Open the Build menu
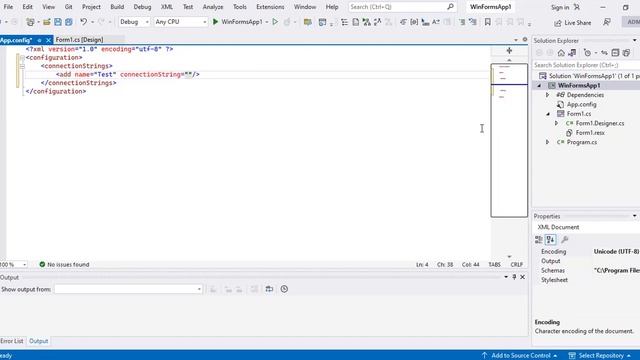Image resolution: width=640 pixels, height=360 pixels. click(117, 7)
